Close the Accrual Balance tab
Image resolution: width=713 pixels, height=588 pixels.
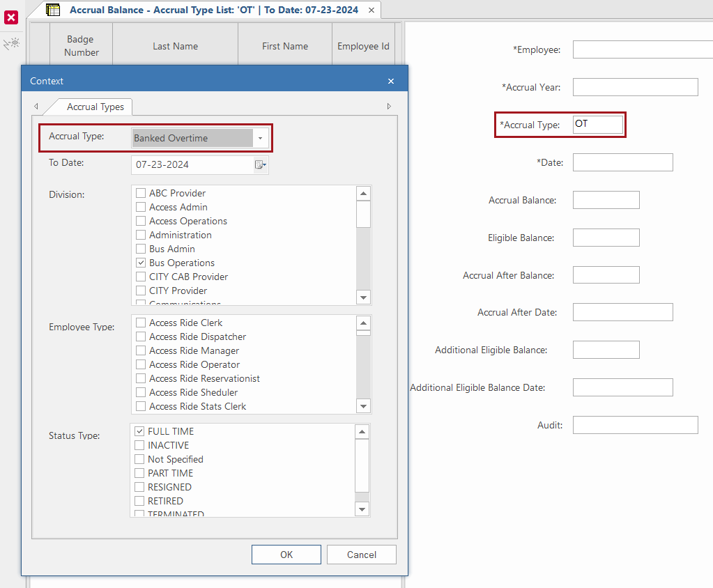point(371,10)
